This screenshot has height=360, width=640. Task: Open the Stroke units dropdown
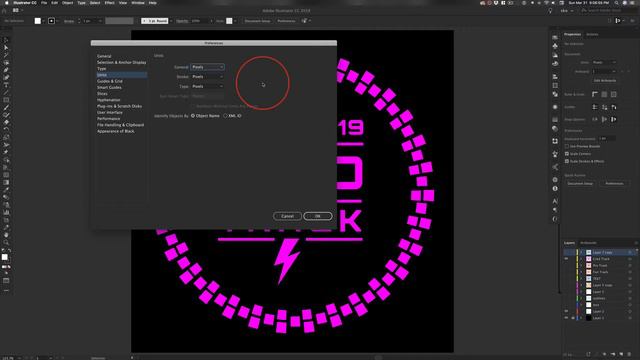(x=207, y=77)
